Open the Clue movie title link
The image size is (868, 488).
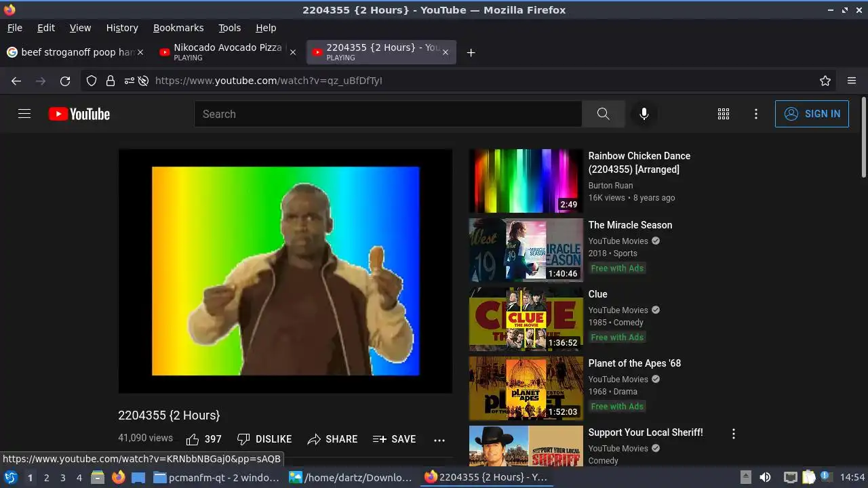coord(597,294)
